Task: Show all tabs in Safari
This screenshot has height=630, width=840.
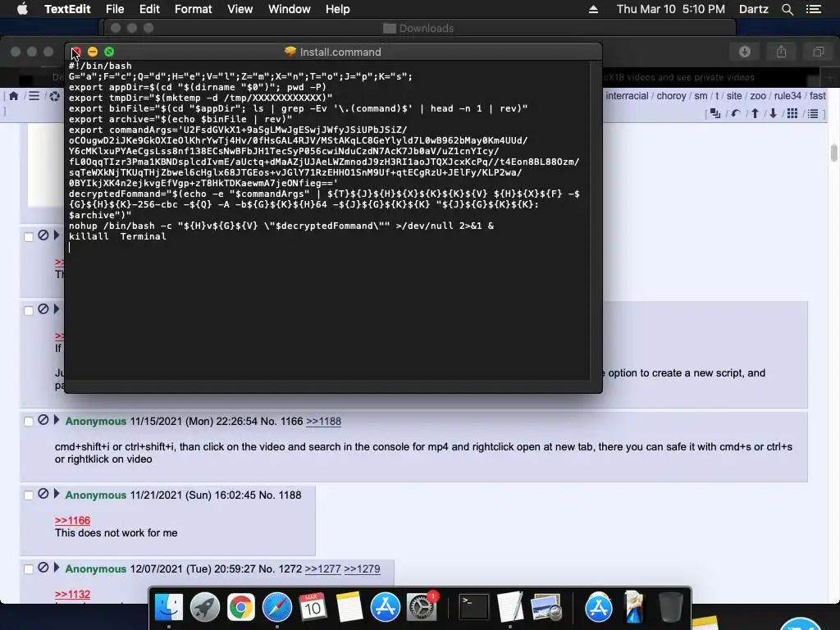Action: [818, 52]
